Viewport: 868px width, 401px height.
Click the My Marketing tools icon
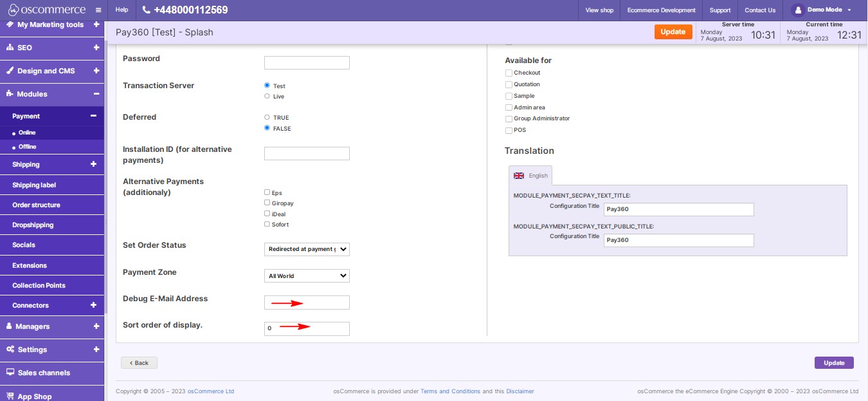pyautogui.click(x=10, y=24)
